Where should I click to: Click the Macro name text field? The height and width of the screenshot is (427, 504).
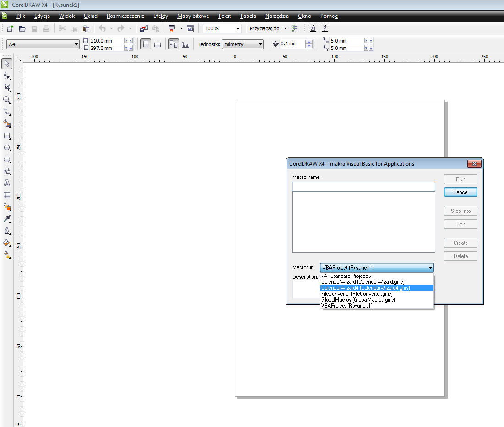tap(363, 186)
